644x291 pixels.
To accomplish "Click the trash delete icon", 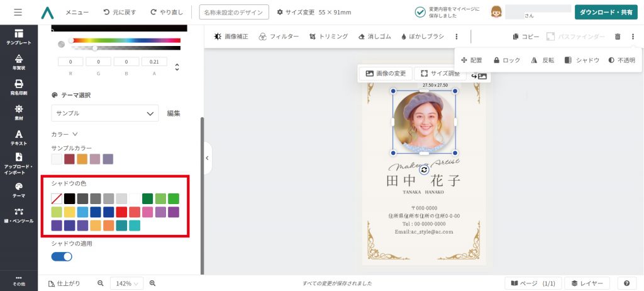I will [x=618, y=37].
